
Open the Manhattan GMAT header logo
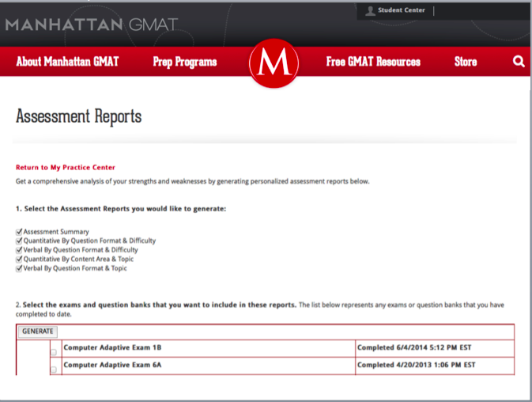[91, 25]
